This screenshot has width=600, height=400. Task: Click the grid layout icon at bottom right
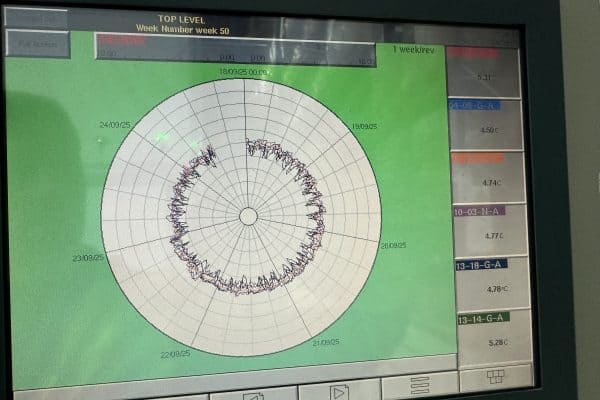(x=495, y=377)
